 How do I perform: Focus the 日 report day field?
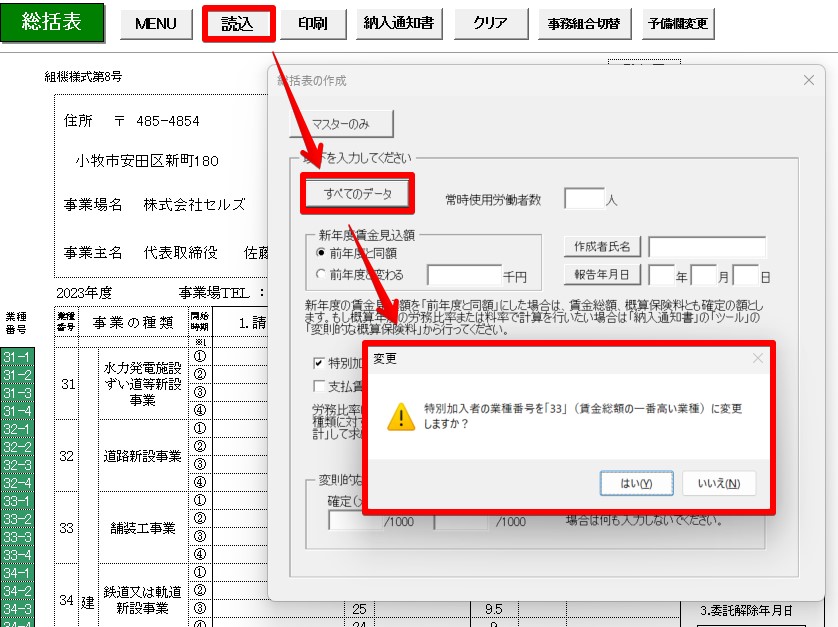[745, 275]
